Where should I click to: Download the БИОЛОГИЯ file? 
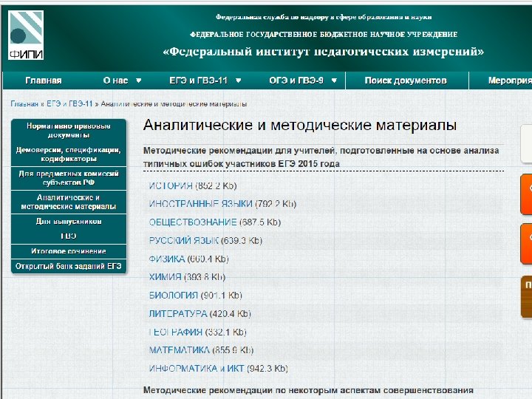174,295
